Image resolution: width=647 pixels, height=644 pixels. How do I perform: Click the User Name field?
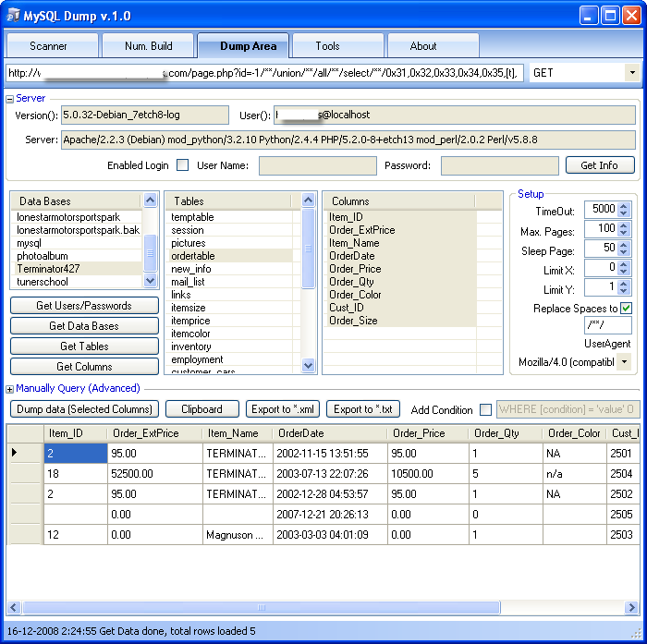(318, 165)
